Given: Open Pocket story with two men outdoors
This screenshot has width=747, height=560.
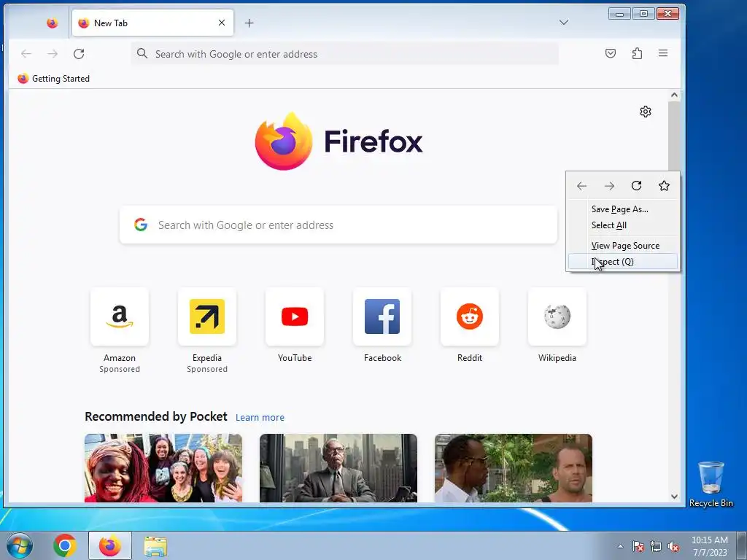Looking at the screenshot, I should [514, 468].
